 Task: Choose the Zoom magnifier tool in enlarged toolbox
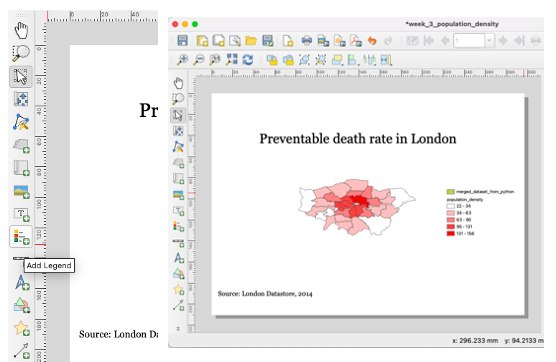[21, 53]
